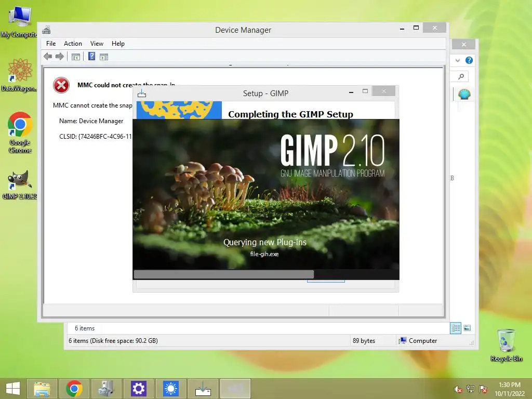Click search magnifier in Explorer window
The height and width of the screenshot is (399, 532).
[x=461, y=77]
